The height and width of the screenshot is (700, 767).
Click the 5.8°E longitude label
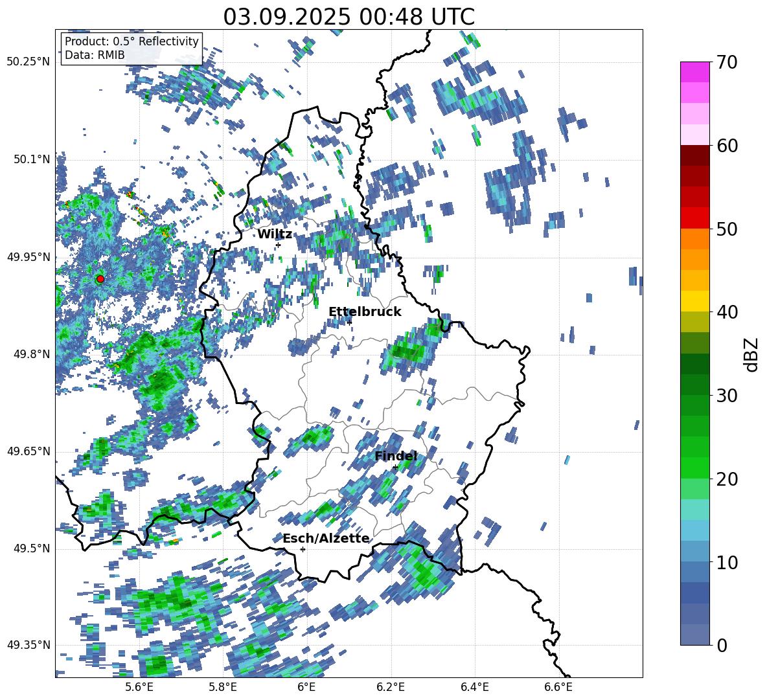click(223, 687)
